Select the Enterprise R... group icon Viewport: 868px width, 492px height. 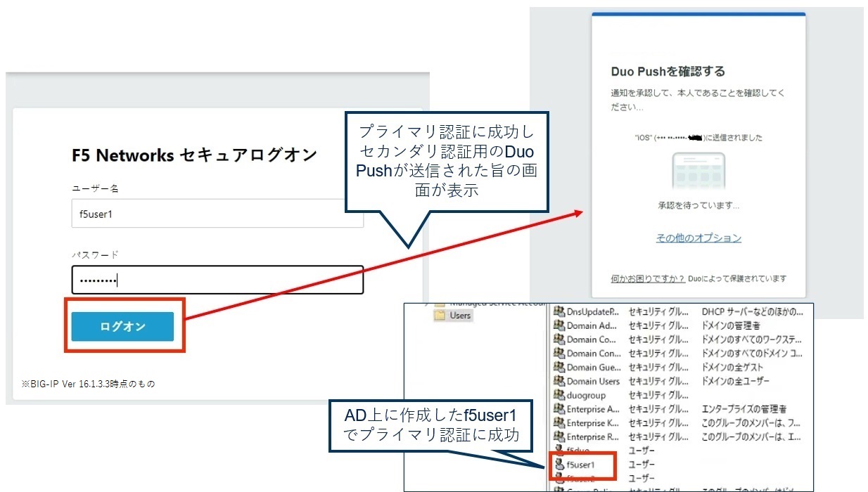559,436
